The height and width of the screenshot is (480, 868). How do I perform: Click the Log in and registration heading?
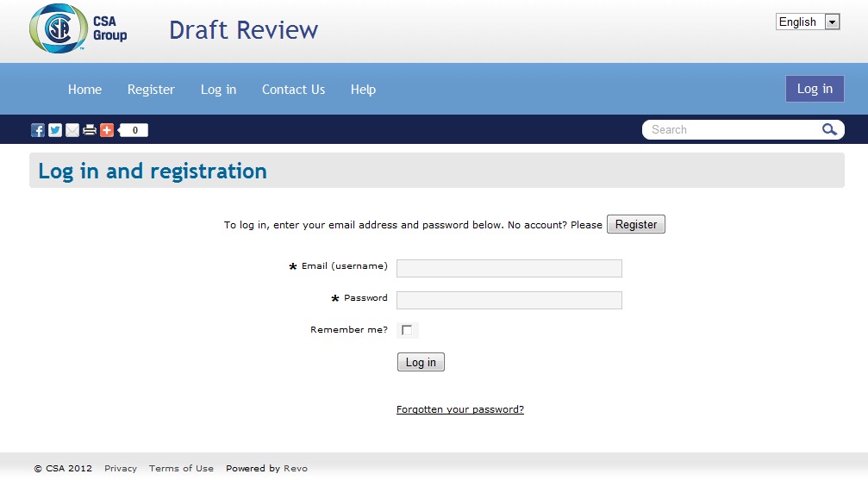(153, 171)
